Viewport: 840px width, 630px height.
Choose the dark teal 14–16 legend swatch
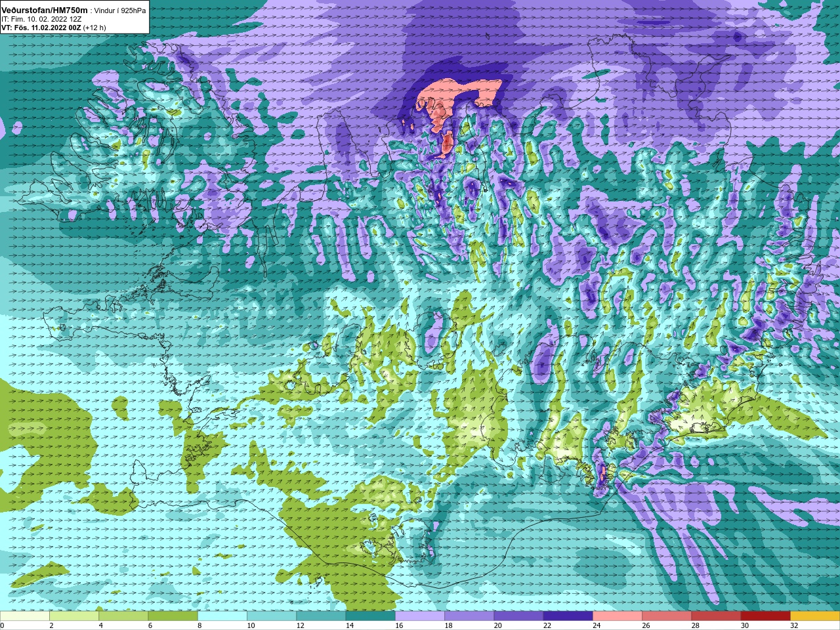pyautogui.click(x=370, y=616)
